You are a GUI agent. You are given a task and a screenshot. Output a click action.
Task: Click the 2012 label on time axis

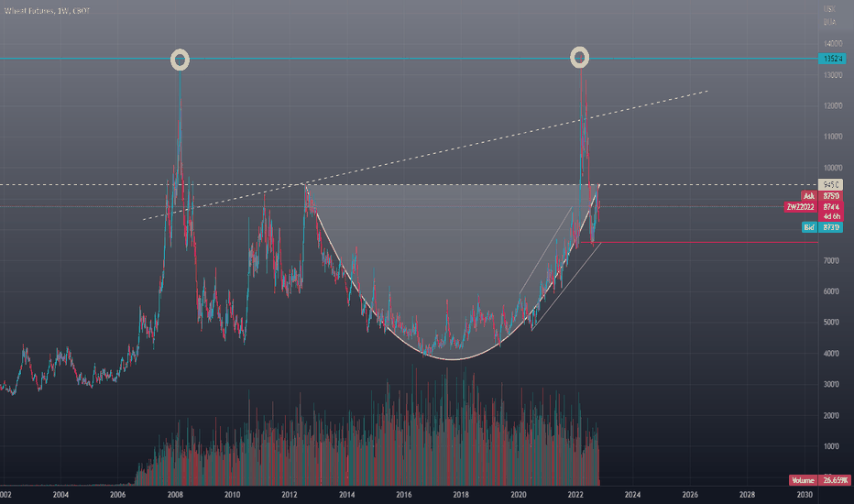click(x=290, y=495)
